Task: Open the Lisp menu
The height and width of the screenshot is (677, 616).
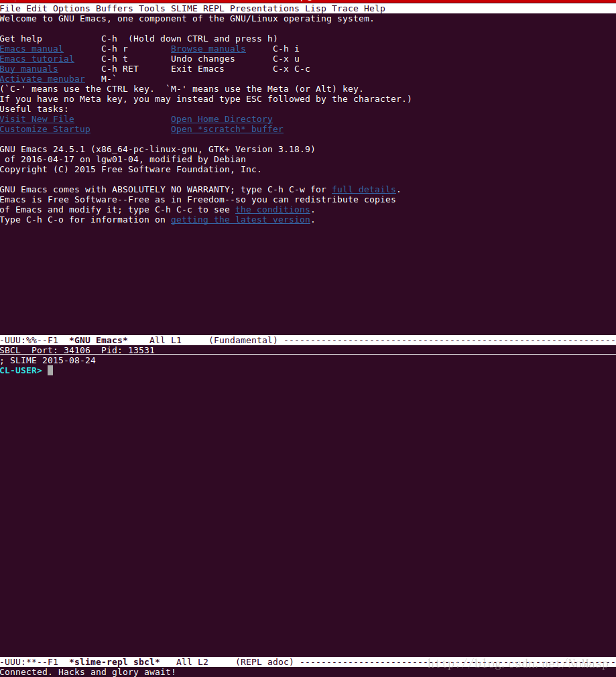Action: tap(315, 9)
